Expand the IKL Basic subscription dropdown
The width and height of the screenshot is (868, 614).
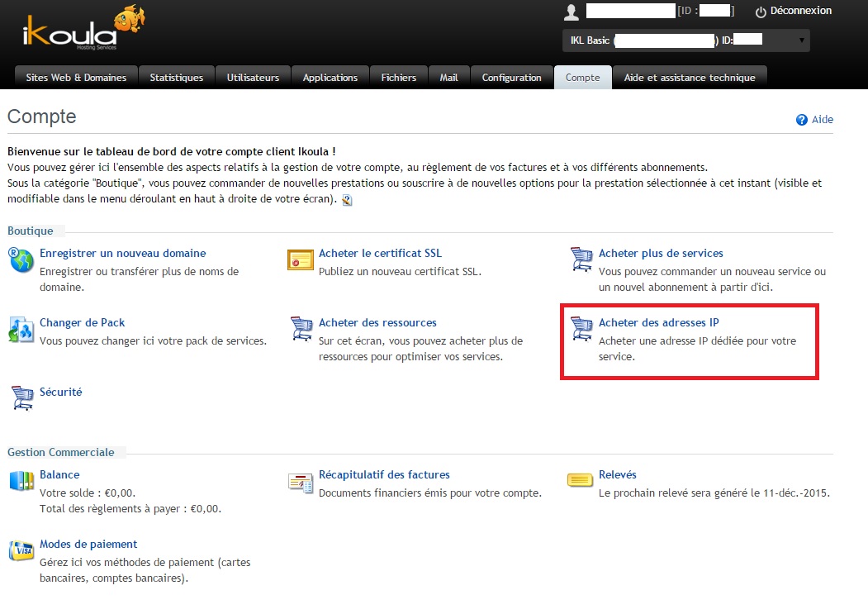[x=800, y=40]
